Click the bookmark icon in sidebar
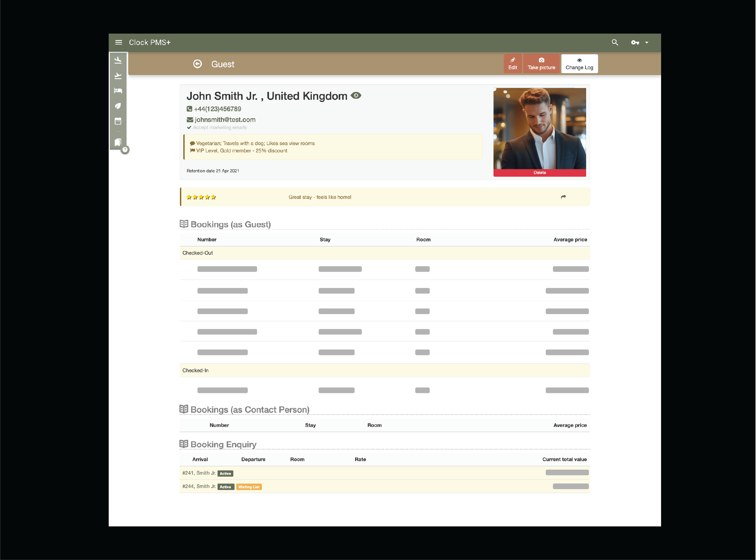The height and width of the screenshot is (560, 756). tap(118, 142)
